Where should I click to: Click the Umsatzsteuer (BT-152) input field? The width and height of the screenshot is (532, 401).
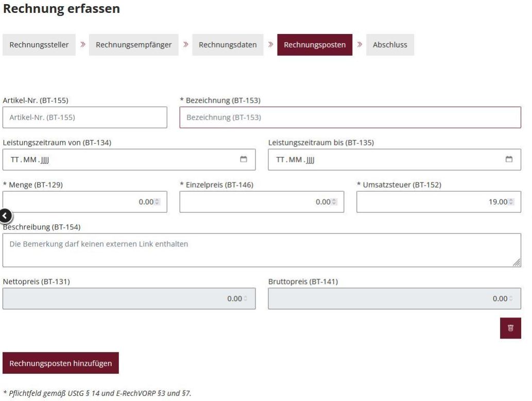coord(430,202)
